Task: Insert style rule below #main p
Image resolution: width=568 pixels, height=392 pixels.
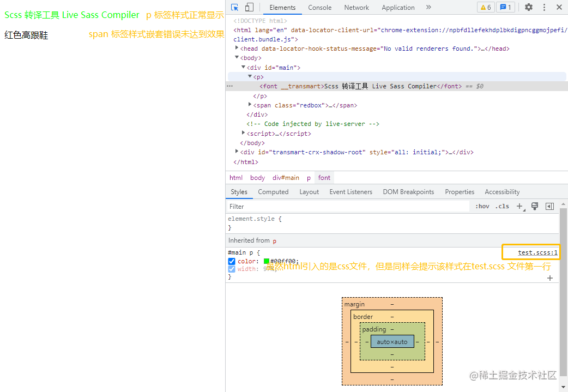Action: pyautogui.click(x=550, y=278)
